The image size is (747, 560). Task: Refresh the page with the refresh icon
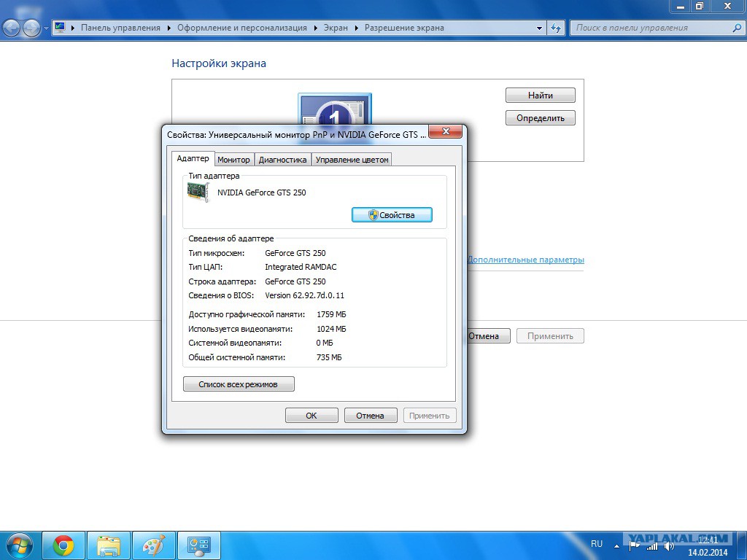click(555, 28)
